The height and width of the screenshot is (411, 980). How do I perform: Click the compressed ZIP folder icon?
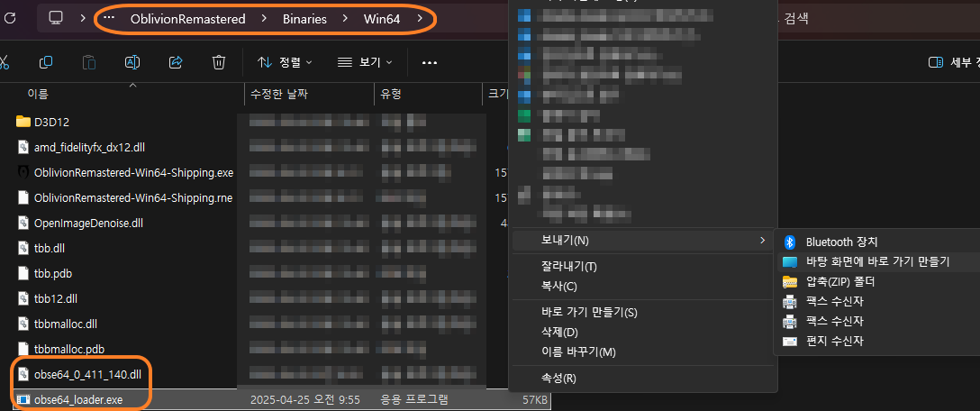(790, 282)
